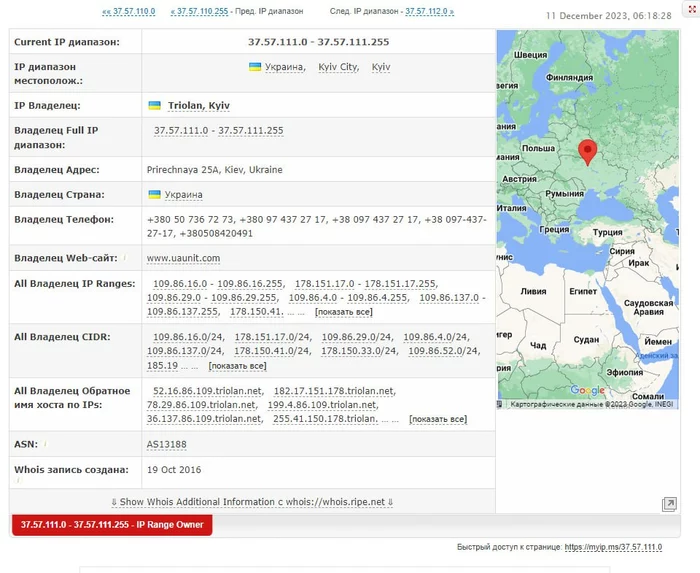Open Kyiv city link in location row
This screenshot has width=700, height=573.
point(381,67)
